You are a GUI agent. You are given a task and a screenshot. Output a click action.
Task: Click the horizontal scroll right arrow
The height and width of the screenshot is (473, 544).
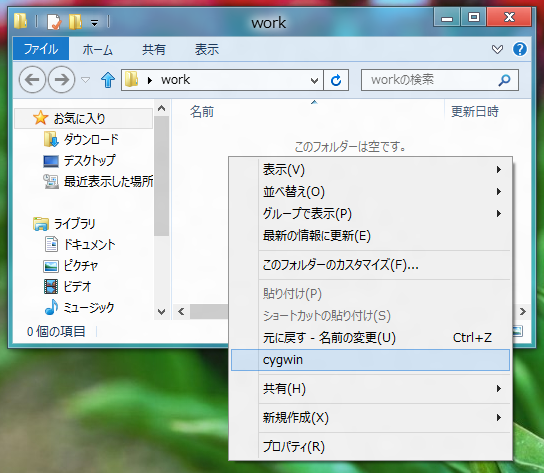522,311
